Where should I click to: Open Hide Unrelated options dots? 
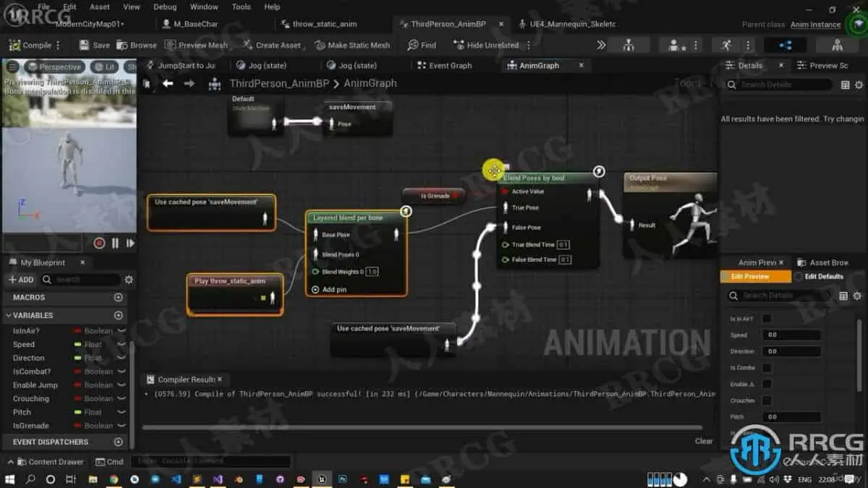coord(529,45)
